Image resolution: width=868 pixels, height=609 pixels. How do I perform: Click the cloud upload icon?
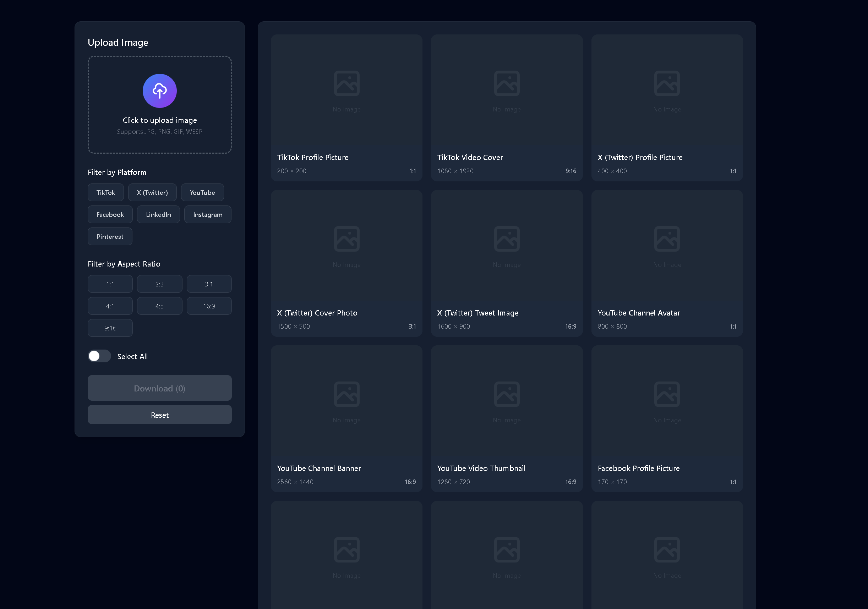pos(159,91)
